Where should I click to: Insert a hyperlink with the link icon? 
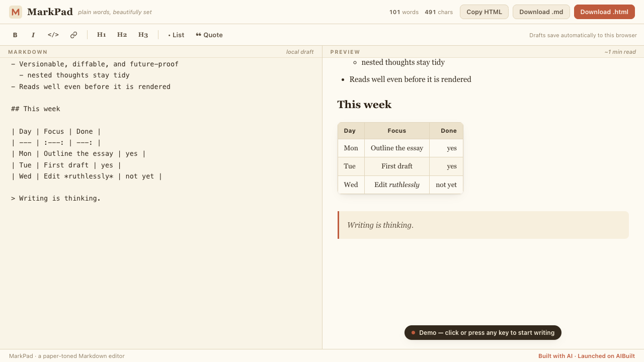click(x=74, y=35)
